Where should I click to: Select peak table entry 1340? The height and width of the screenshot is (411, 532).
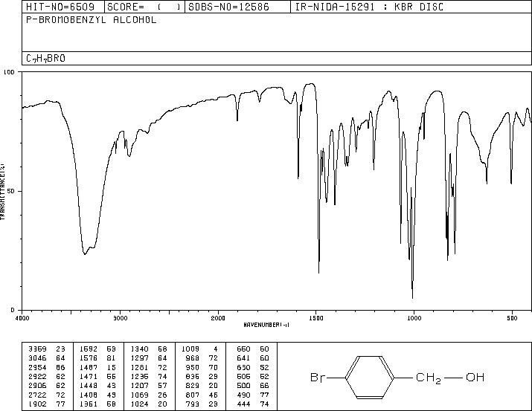pyautogui.click(x=139, y=349)
